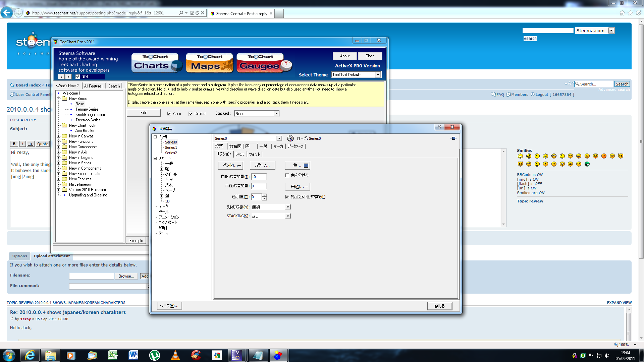Click the ペン(P)... button
Viewport: 644px width, 362px height.
click(230, 165)
